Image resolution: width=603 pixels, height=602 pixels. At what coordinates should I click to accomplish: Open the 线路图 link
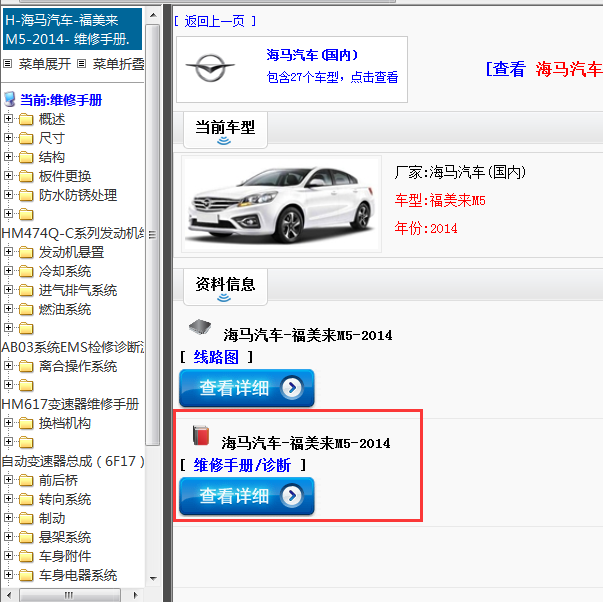point(216,357)
